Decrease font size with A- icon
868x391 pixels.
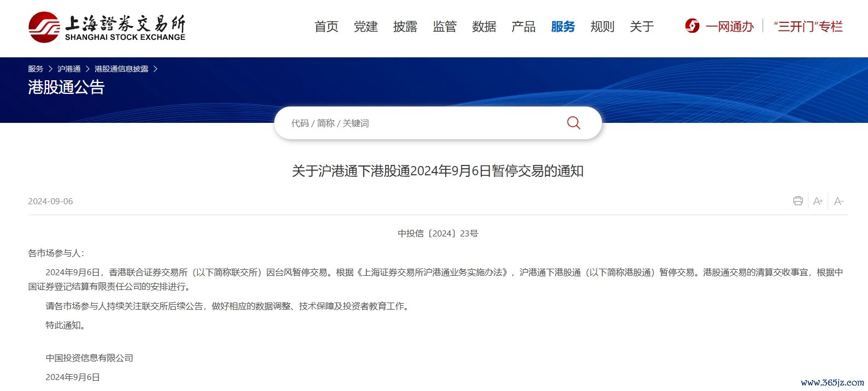click(839, 201)
